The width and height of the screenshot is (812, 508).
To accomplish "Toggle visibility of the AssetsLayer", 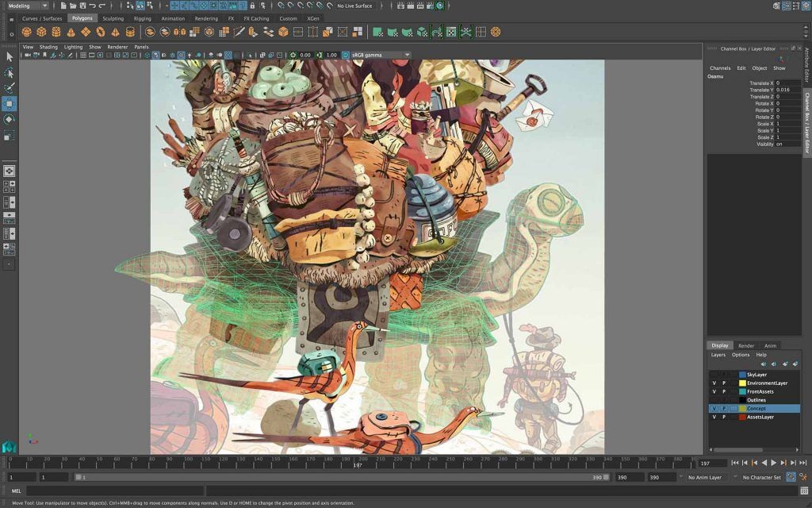I will point(714,417).
